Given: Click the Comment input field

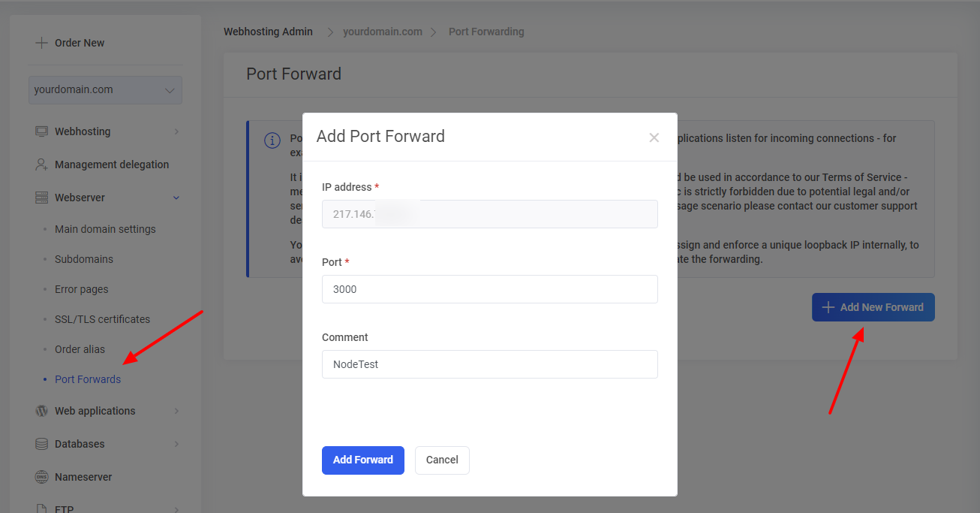Looking at the screenshot, I should coord(489,364).
